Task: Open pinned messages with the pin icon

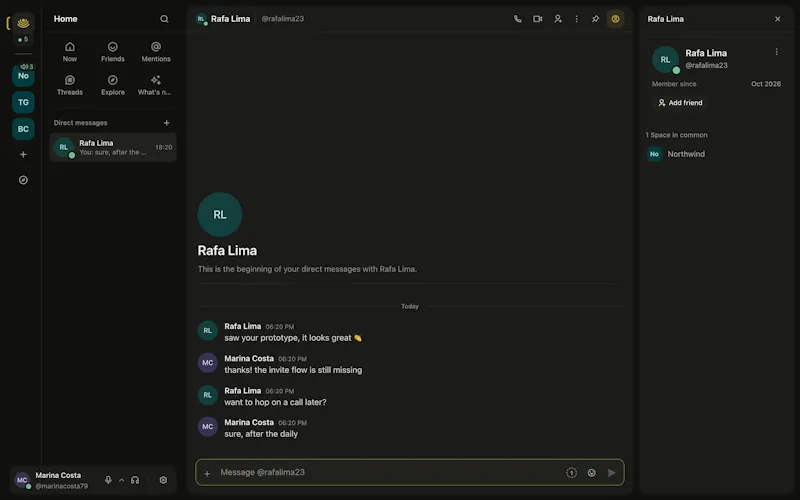Action: pyautogui.click(x=595, y=19)
